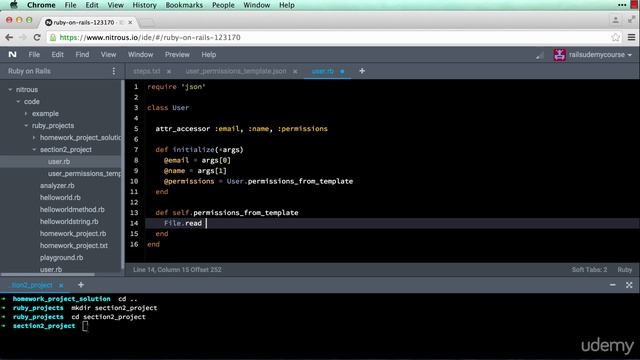Click the connection status signal icon

pos(540,55)
